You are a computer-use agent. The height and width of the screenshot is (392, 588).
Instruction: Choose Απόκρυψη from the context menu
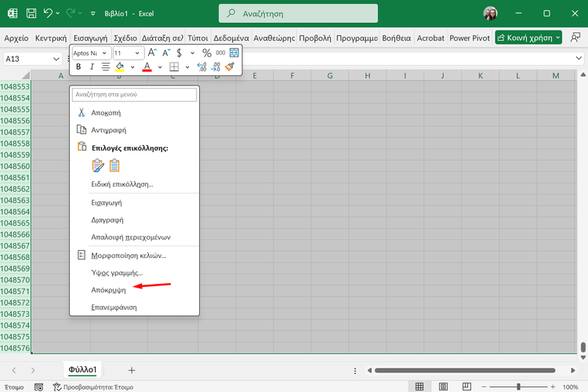point(107,290)
